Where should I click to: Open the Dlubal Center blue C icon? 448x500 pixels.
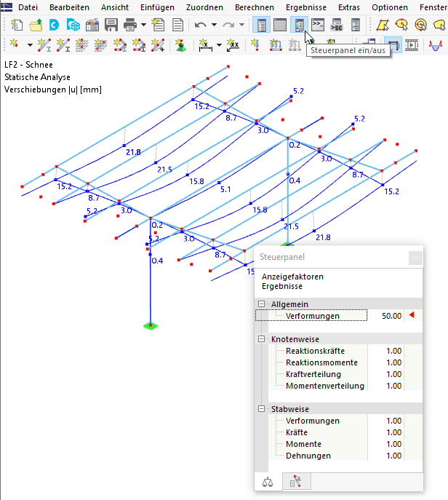pos(54,25)
